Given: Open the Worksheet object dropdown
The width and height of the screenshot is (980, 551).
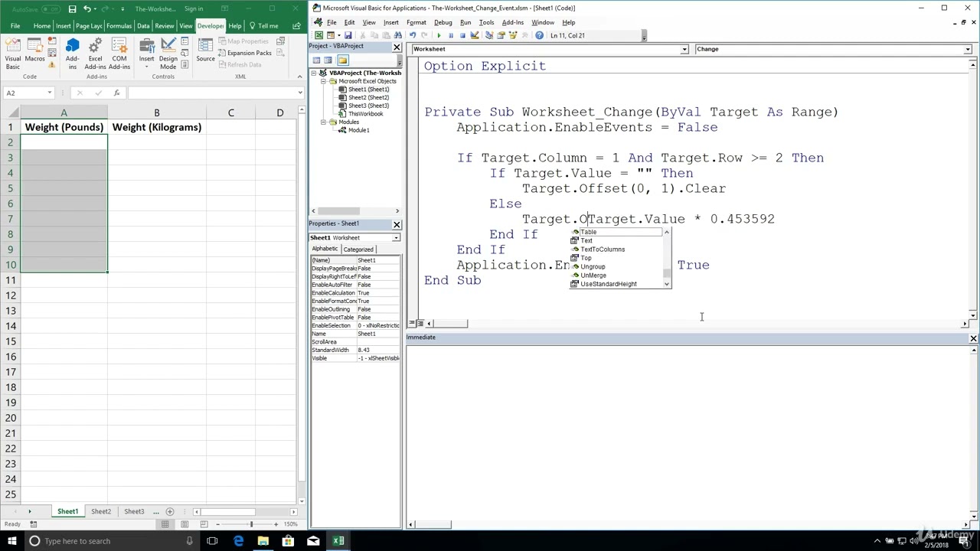Looking at the screenshot, I should click(x=684, y=49).
